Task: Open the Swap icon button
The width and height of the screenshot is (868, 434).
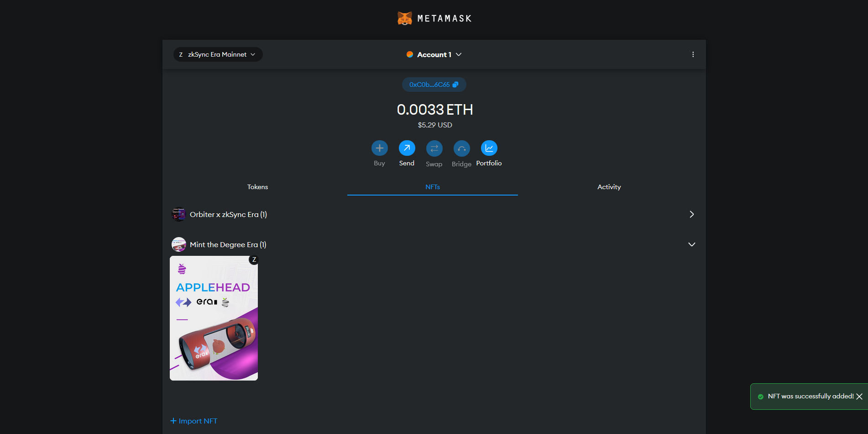Action: (x=434, y=148)
